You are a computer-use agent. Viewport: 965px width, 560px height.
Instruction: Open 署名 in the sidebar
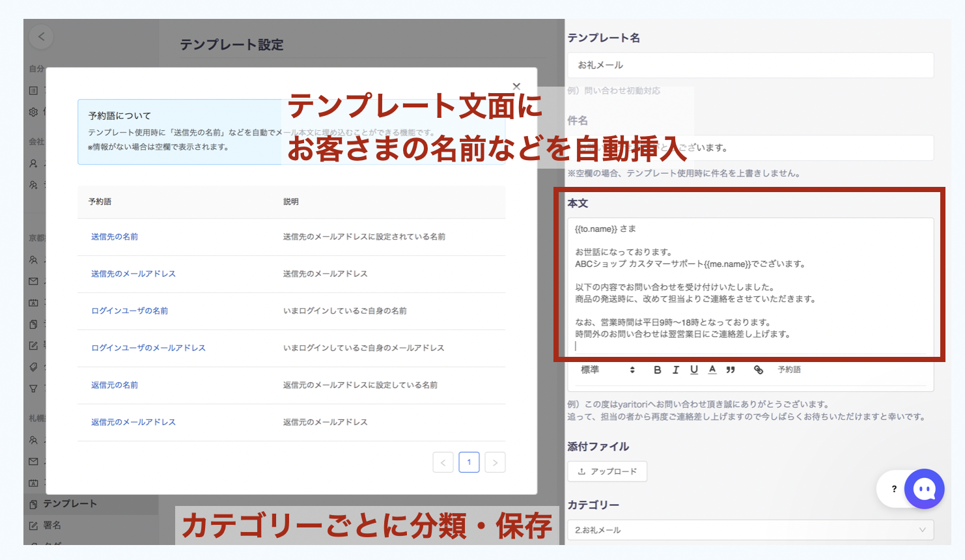coord(52,525)
